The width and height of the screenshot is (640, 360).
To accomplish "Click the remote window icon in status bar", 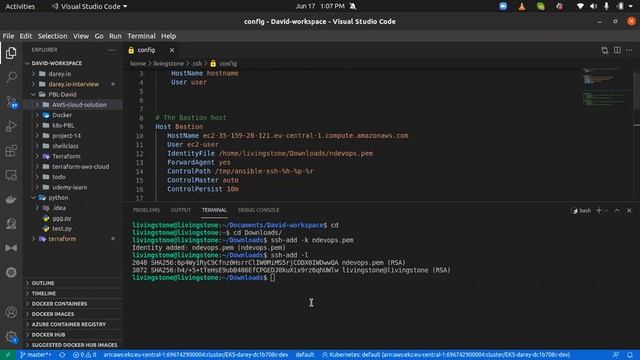I will [8, 355].
